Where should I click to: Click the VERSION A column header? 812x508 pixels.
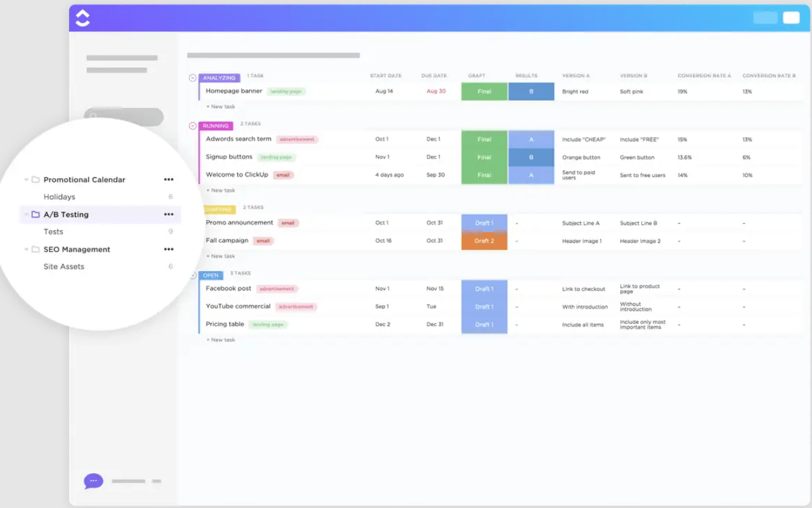[576, 76]
